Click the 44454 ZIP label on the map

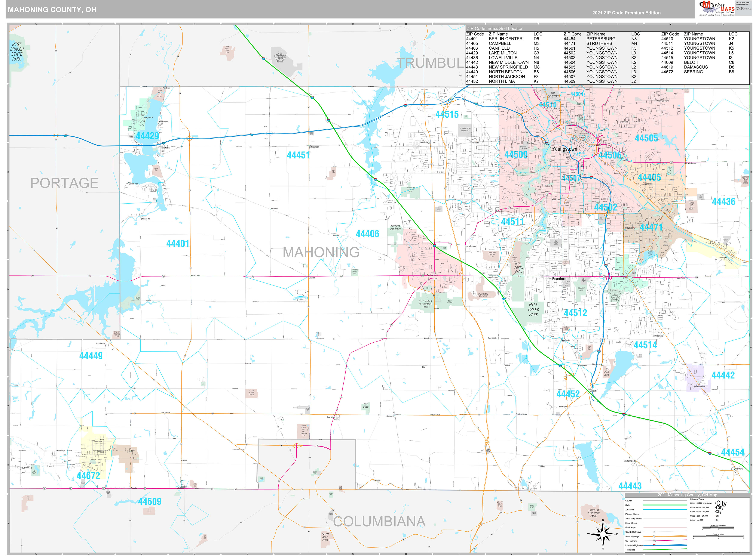[732, 452]
